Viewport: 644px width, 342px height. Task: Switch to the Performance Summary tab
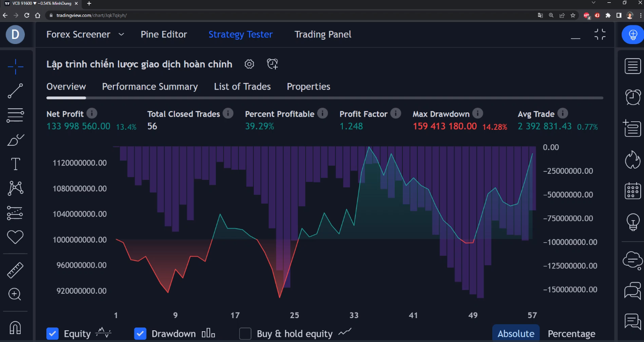pyautogui.click(x=150, y=87)
